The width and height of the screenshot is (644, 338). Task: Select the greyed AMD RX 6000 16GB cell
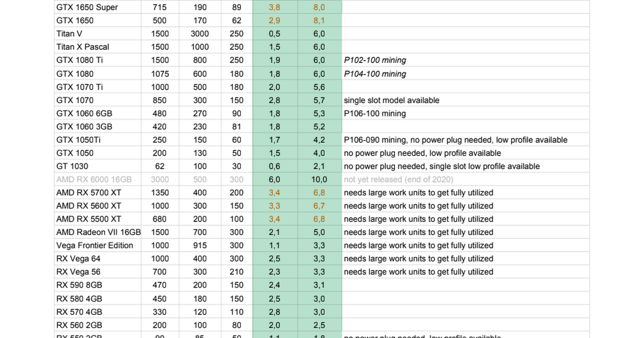coord(98,179)
